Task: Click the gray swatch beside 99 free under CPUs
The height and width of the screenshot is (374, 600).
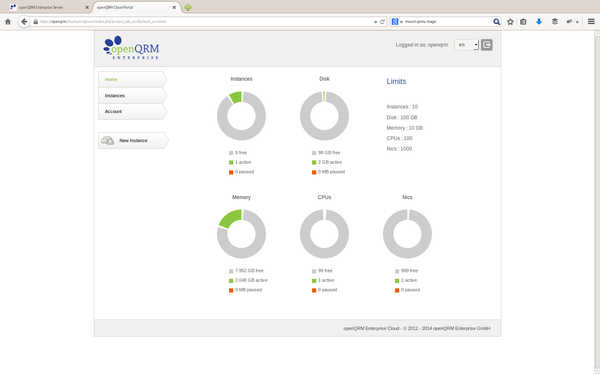Action: [x=314, y=271]
